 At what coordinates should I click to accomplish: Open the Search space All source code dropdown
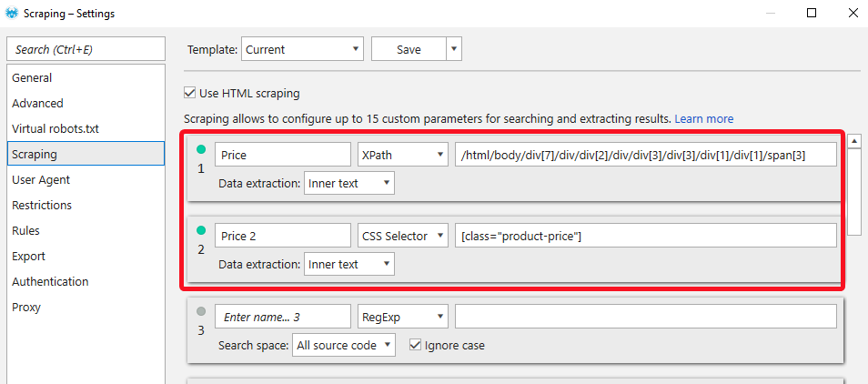pyautogui.click(x=344, y=345)
